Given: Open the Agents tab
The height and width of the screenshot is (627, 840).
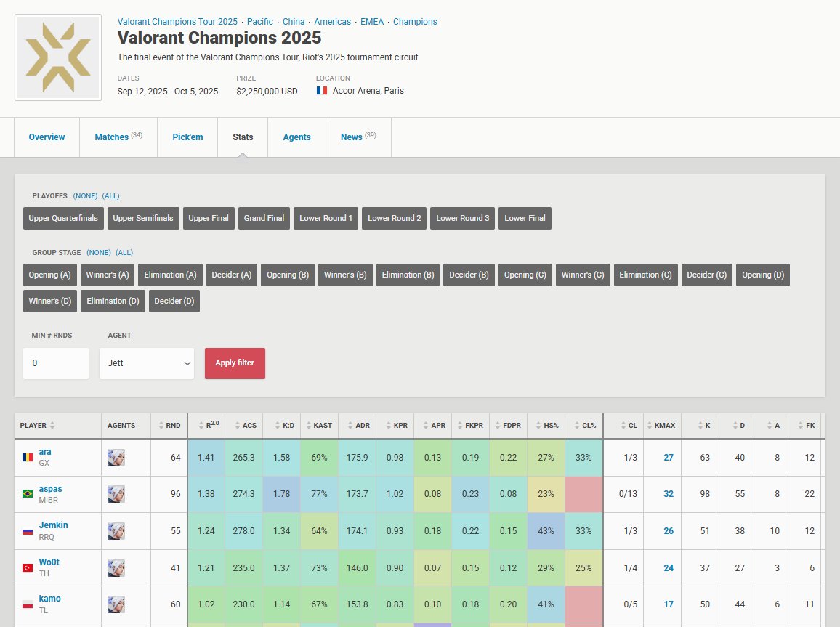Looking at the screenshot, I should (296, 137).
